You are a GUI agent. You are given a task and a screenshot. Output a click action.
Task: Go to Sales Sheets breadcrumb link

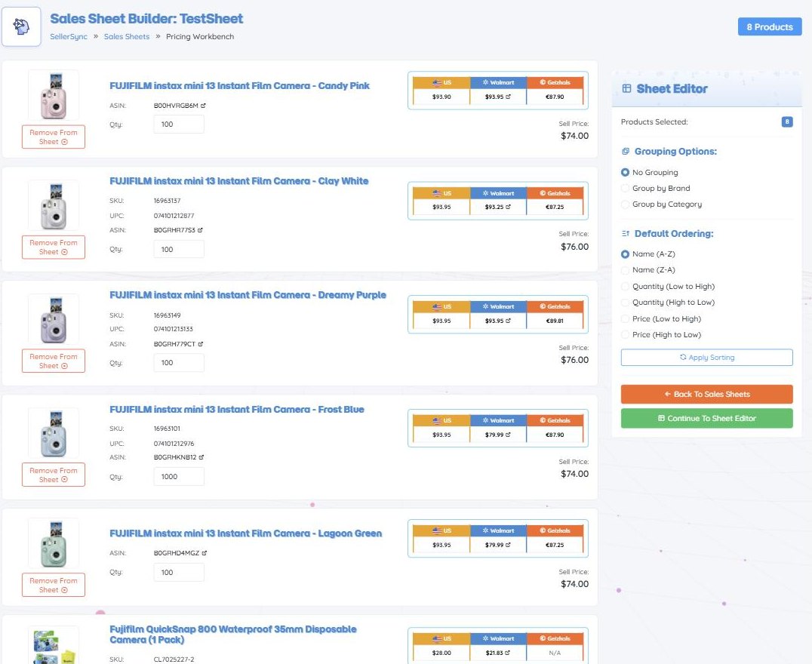126,37
